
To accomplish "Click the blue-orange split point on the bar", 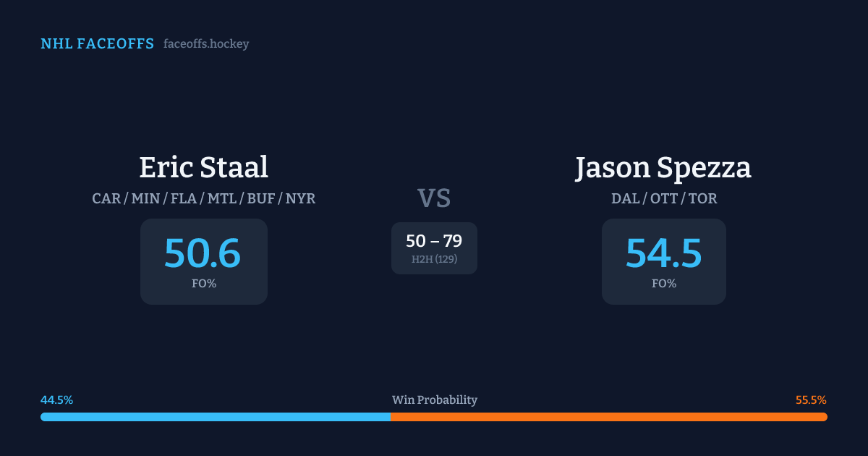I will (391, 417).
